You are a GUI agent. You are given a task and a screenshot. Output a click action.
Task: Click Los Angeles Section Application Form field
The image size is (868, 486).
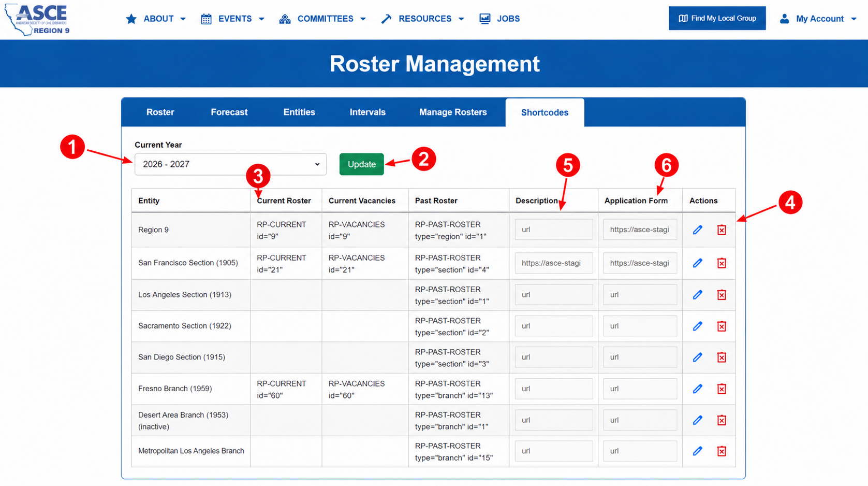[640, 295]
